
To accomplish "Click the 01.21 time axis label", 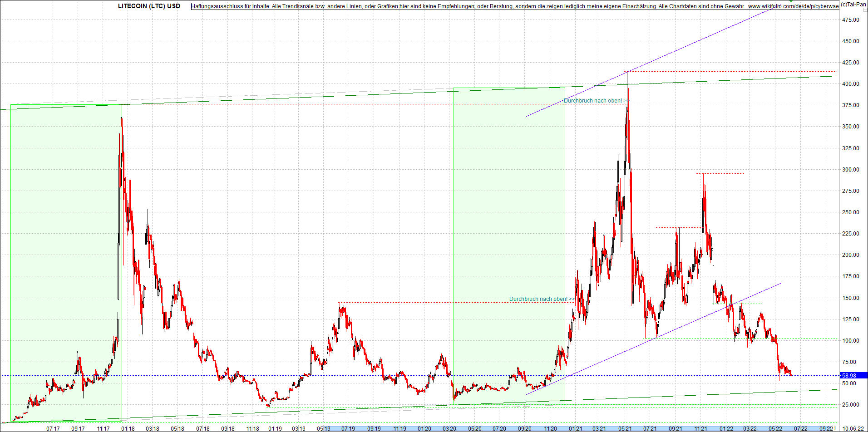I will coord(576,429).
